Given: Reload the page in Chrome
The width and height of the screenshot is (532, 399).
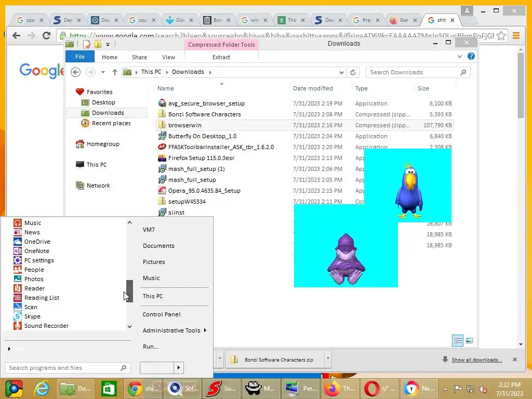Looking at the screenshot, I should (46, 35).
